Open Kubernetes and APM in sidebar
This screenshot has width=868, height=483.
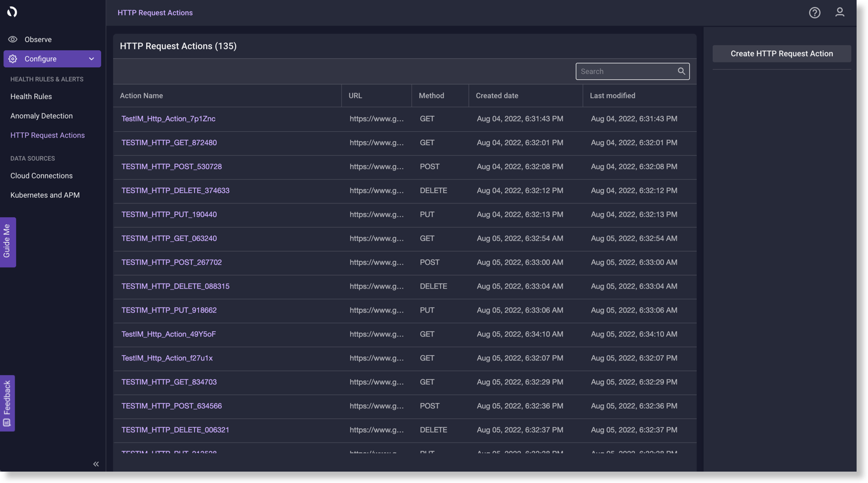[x=45, y=195]
